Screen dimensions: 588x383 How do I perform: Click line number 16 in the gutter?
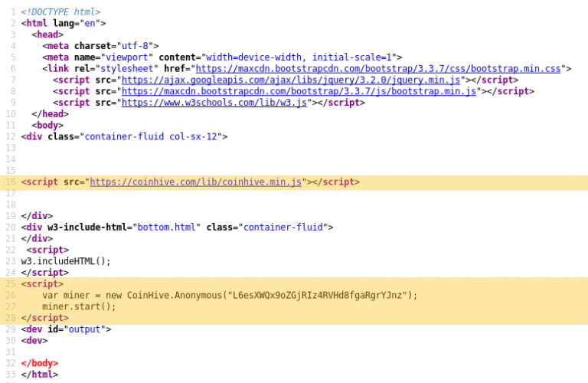pos(10,182)
